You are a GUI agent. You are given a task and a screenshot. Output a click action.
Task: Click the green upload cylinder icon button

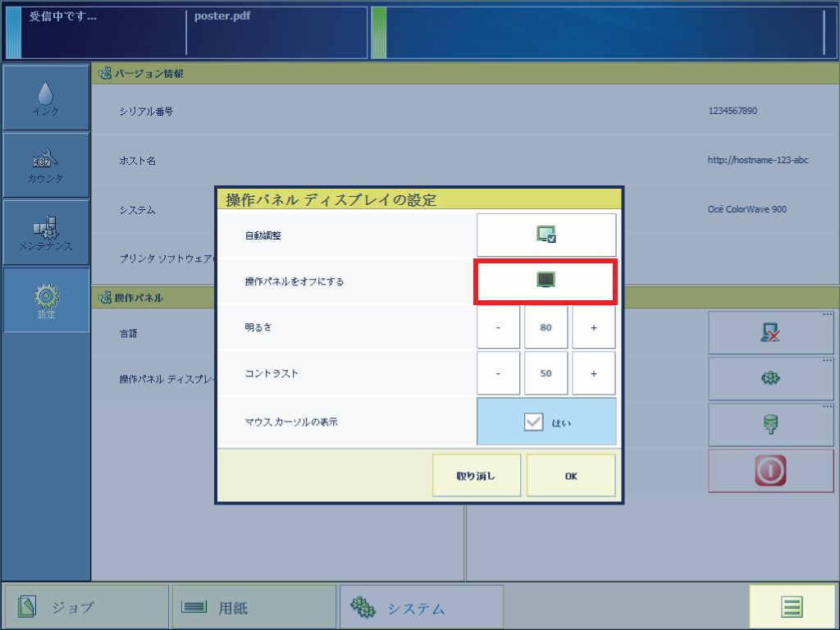[771, 425]
